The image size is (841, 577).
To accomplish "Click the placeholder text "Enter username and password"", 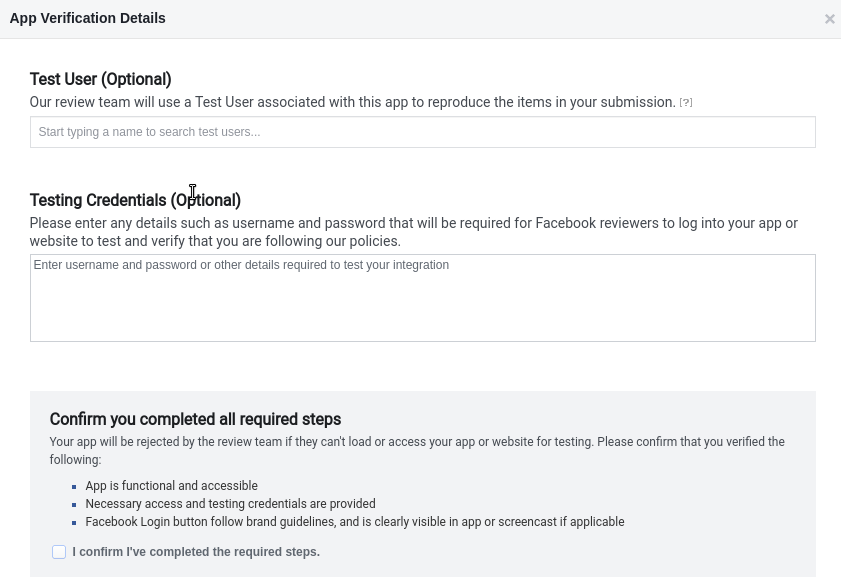I will [x=241, y=265].
